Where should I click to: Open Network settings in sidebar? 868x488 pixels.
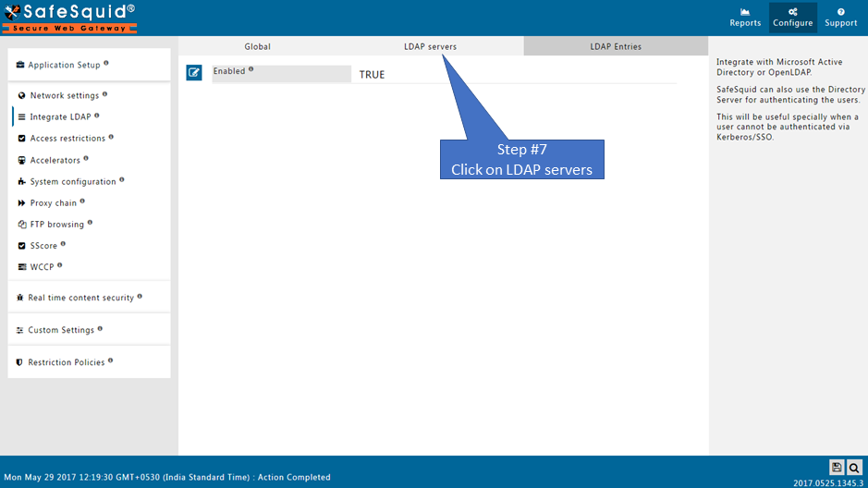tap(64, 95)
